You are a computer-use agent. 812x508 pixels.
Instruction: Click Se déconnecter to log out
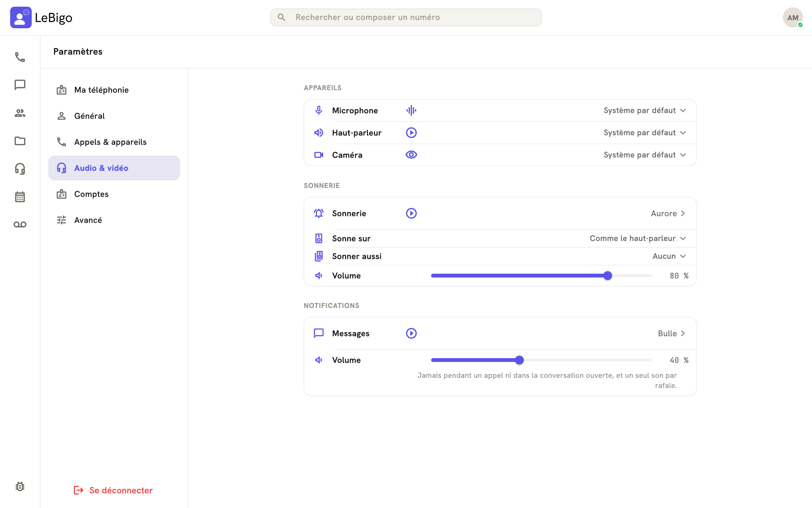click(x=113, y=490)
